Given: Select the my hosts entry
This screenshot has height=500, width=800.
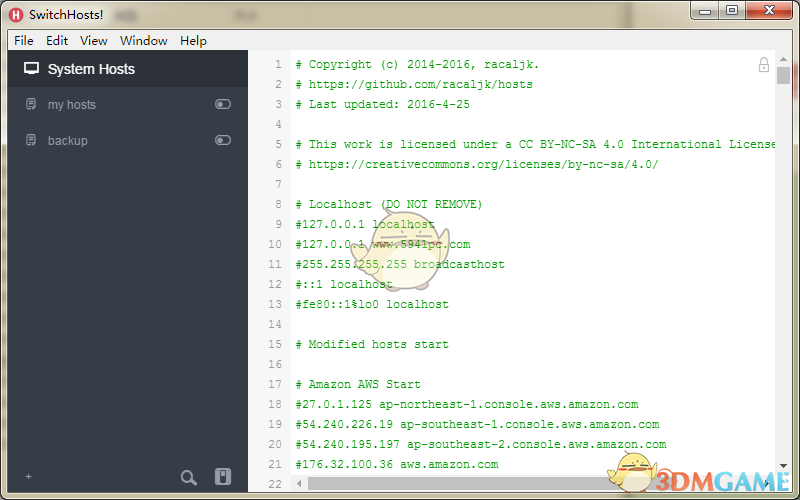Looking at the screenshot, I should [128, 105].
